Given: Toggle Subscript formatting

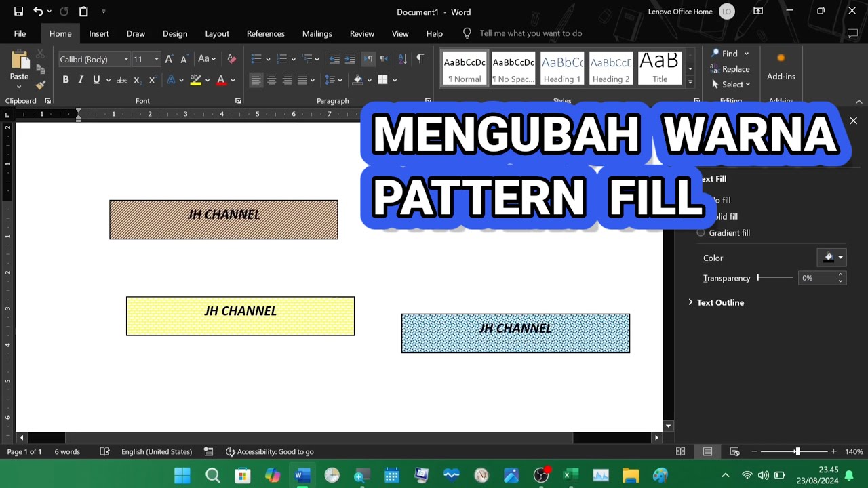Looking at the screenshot, I should (137, 80).
